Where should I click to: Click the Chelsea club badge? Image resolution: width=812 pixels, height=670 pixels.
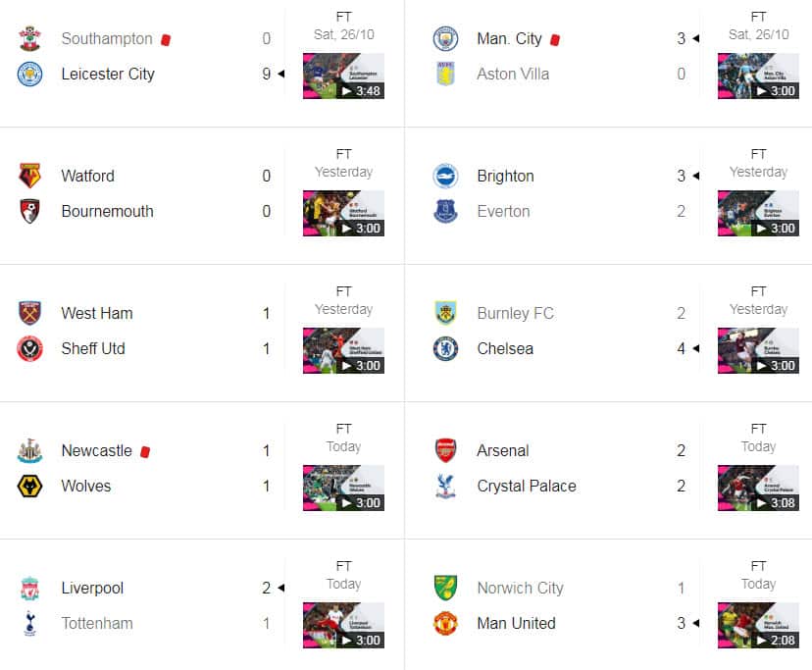(445, 348)
